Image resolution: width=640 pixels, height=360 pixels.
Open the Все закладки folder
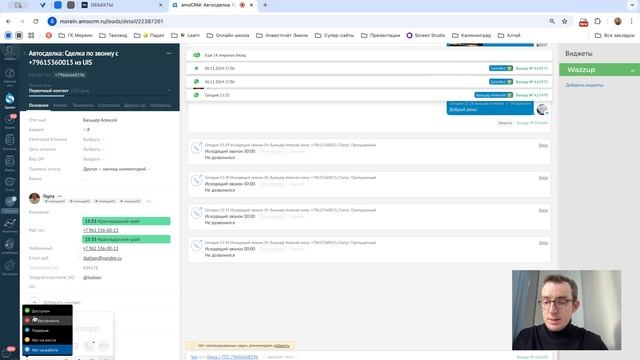(x=614, y=36)
